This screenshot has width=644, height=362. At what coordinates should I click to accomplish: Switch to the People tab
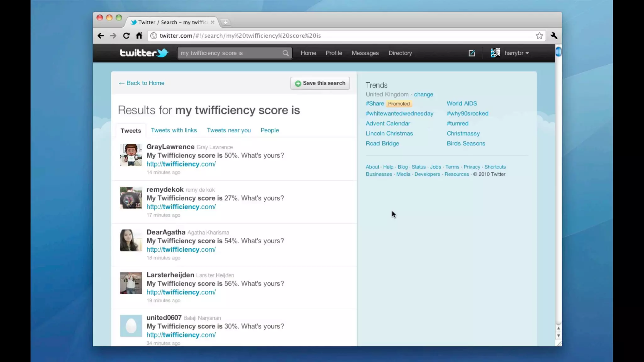point(269,130)
